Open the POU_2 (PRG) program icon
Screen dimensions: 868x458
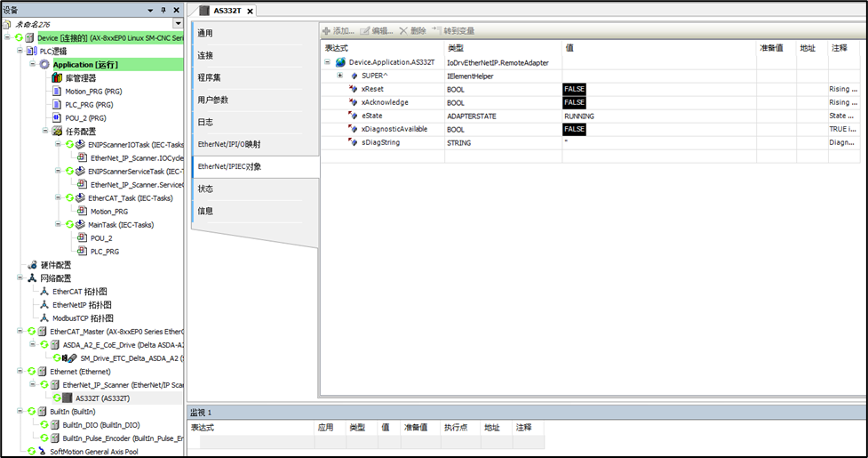tap(58, 117)
